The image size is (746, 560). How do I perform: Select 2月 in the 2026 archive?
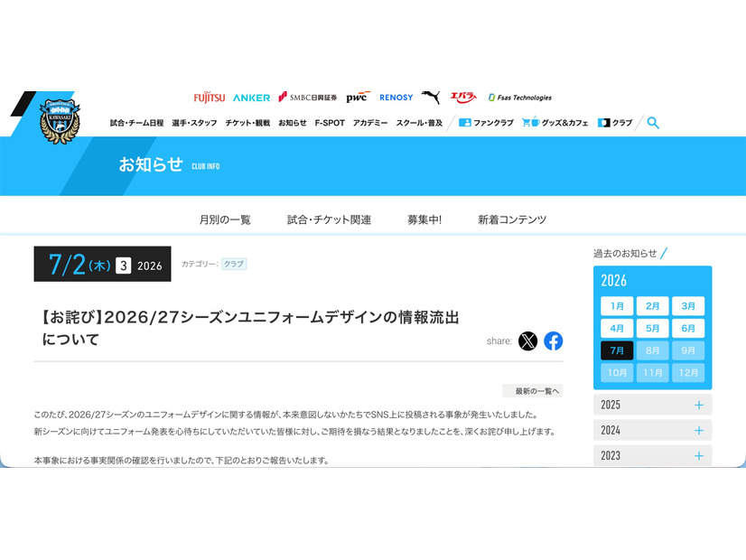[x=653, y=306]
